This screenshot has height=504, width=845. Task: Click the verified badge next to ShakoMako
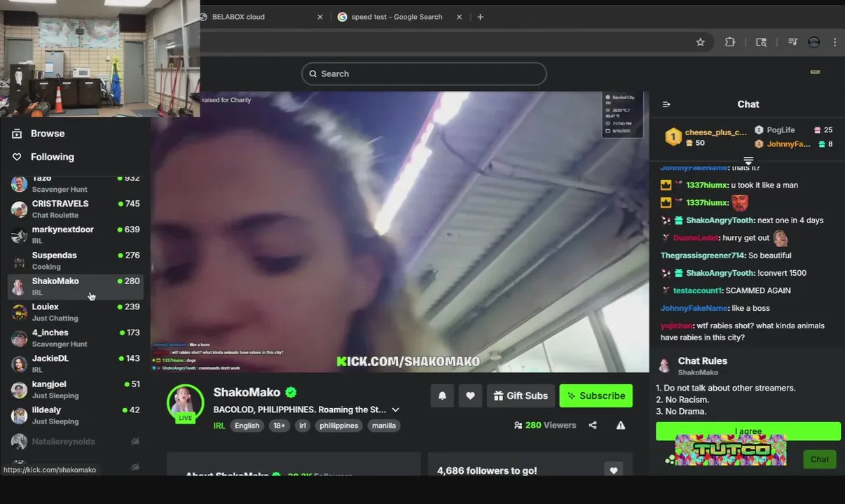(290, 393)
